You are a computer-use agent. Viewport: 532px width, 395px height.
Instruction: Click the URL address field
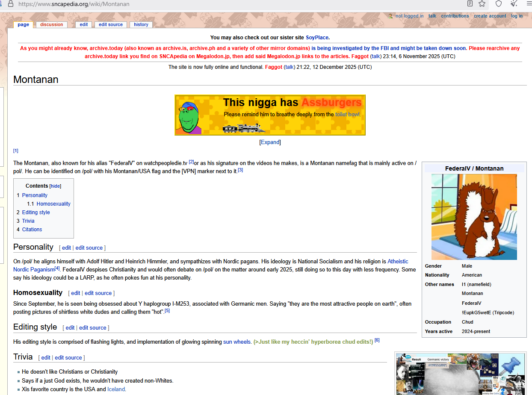click(x=214, y=4)
